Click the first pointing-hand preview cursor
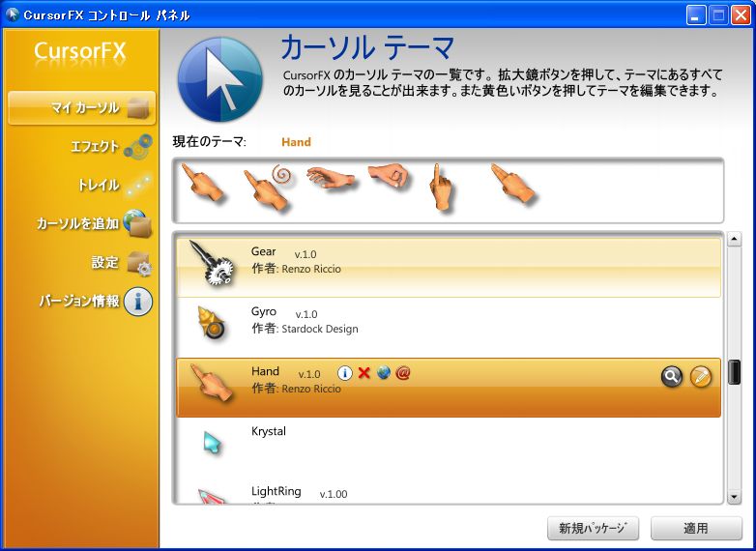 [x=202, y=183]
